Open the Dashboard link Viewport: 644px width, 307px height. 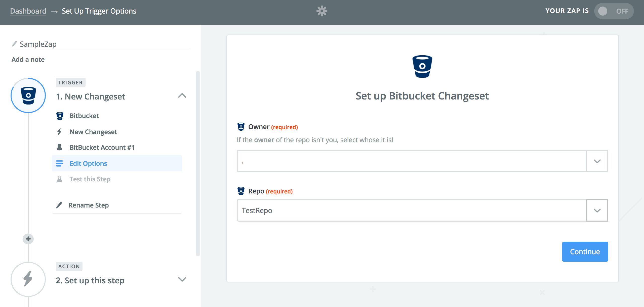coord(28,11)
